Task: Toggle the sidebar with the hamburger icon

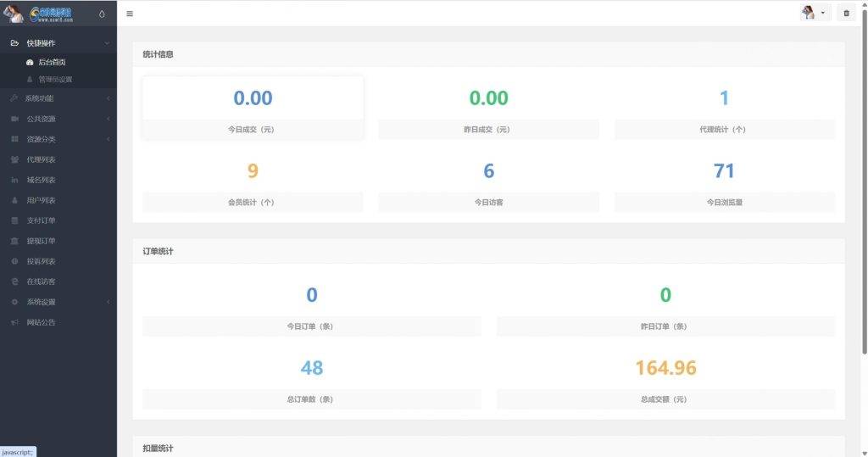Action: pyautogui.click(x=129, y=14)
